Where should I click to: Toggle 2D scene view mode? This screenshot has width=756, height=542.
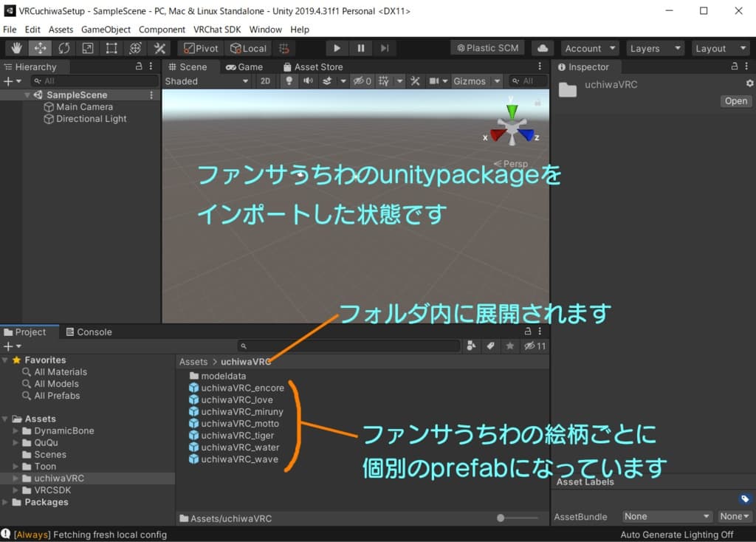coord(265,81)
